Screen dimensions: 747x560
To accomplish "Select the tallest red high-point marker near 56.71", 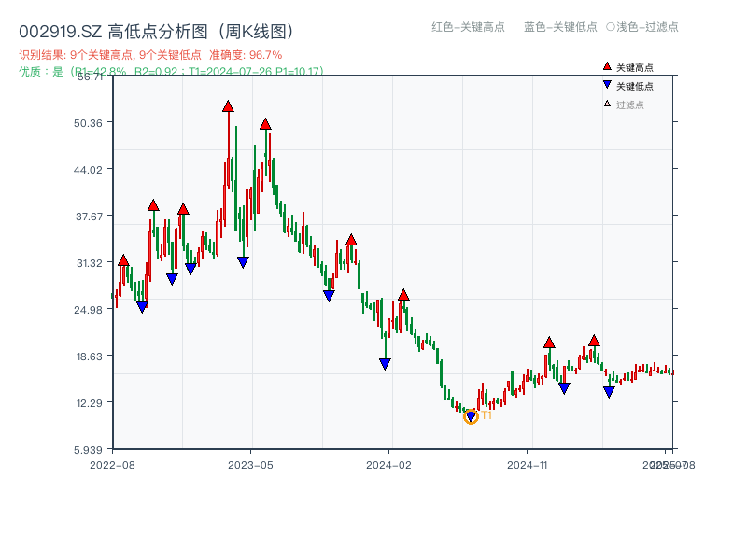I will (228, 105).
